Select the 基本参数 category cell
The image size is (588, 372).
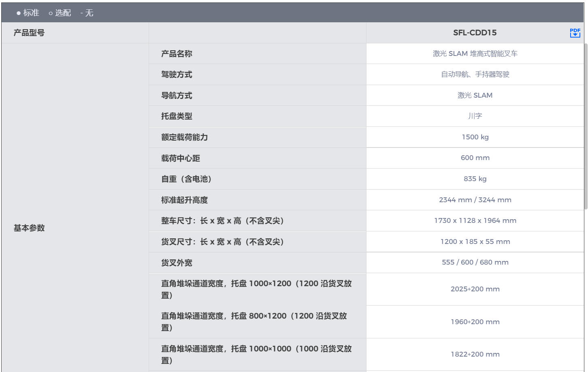click(29, 228)
